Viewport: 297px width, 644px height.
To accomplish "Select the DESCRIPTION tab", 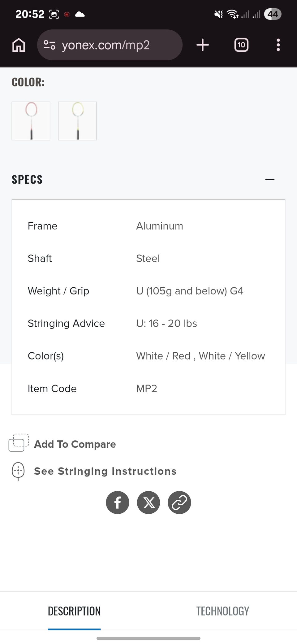I will (74, 611).
